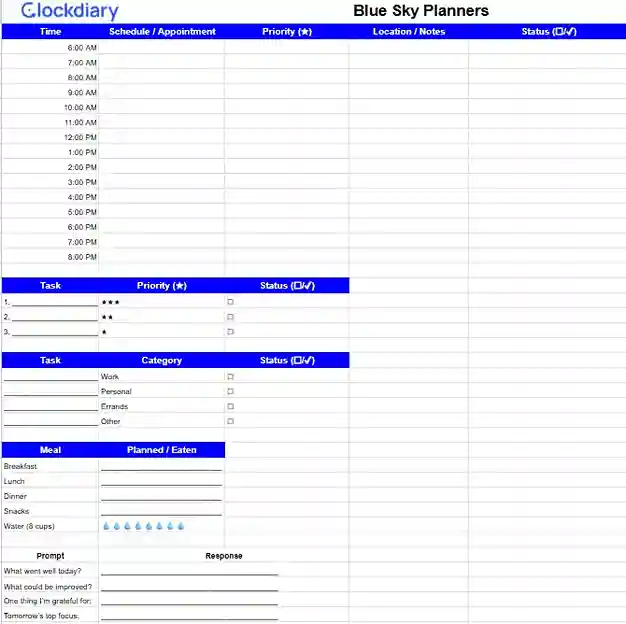Select the 7:00 AM time cell

coord(50,63)
